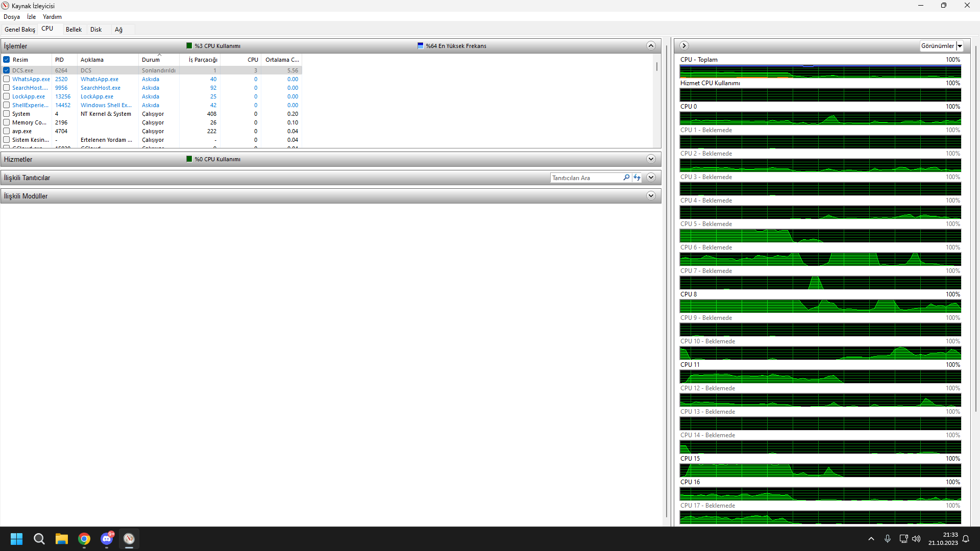This screenshot has height=551, width=980.
Task: Check the SearchHost process checkbox
Action: click(7, 88)
